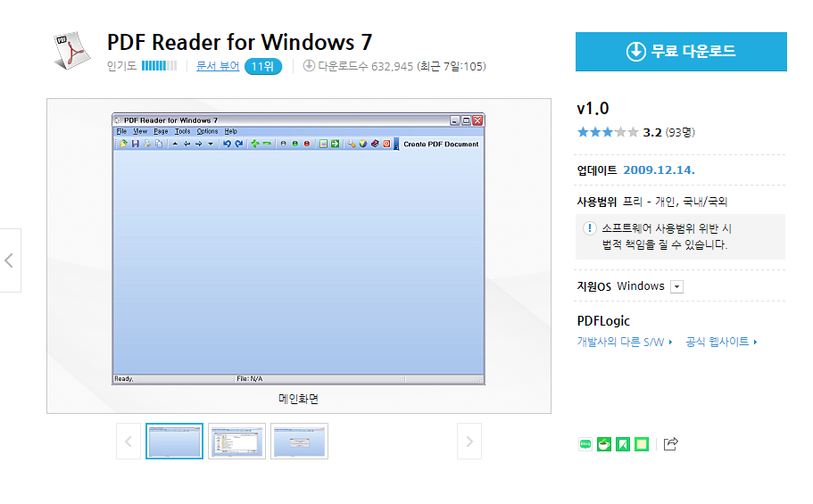The image size is (813, 504).
Task: Expand the supported OS Windows dropdown
Action: [x=676, y=286]
